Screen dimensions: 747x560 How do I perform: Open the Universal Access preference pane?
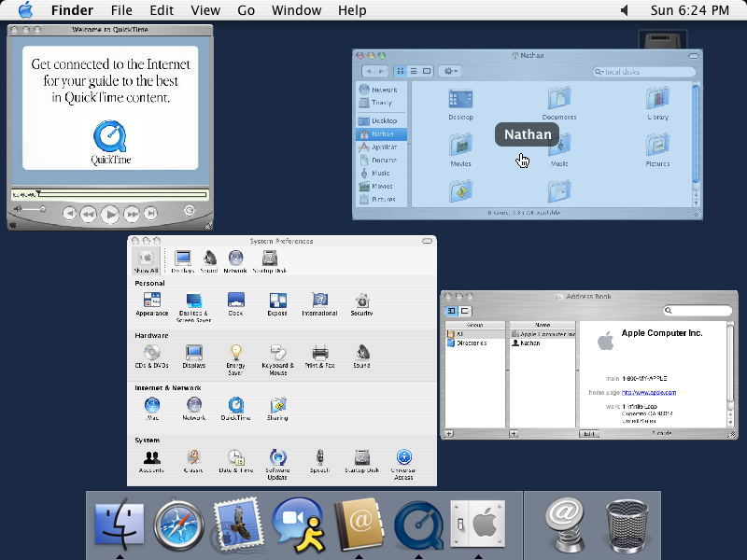404,459
